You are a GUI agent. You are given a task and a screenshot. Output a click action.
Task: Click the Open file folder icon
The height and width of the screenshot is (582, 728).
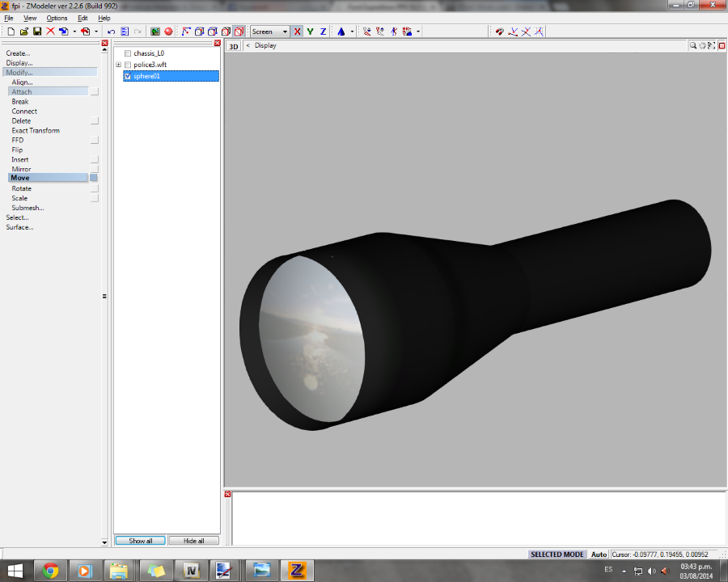(24, 32)
